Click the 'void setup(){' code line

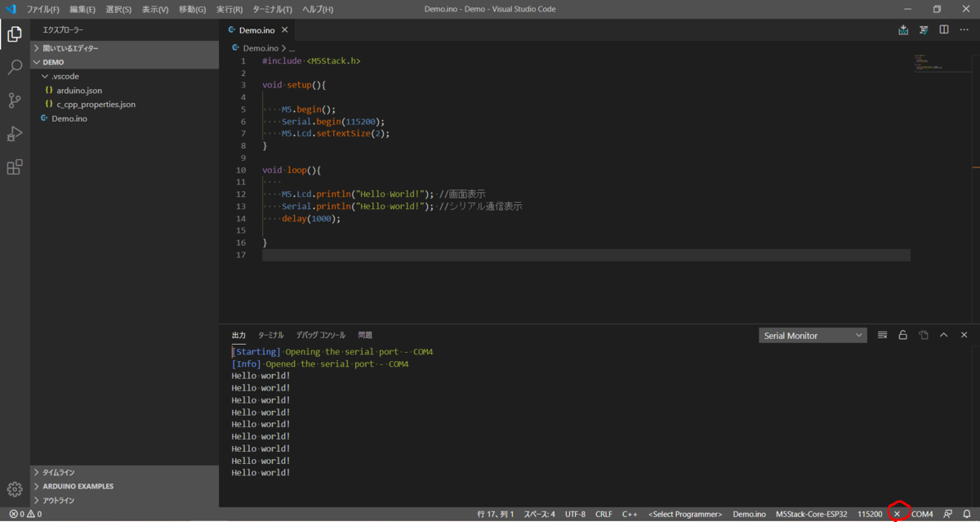pos(294,85)
